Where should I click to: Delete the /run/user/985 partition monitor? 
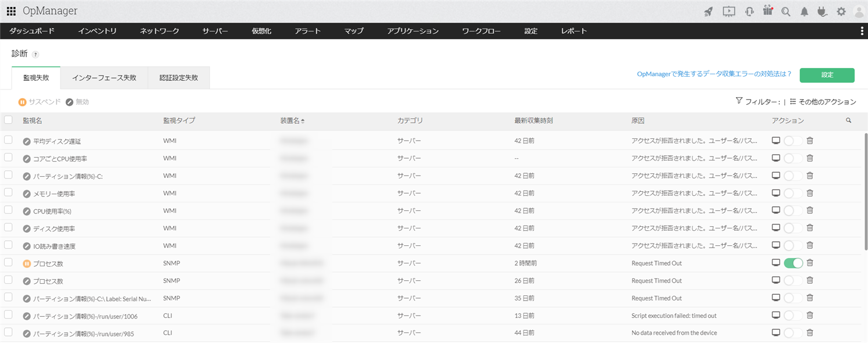pos(810,333)
